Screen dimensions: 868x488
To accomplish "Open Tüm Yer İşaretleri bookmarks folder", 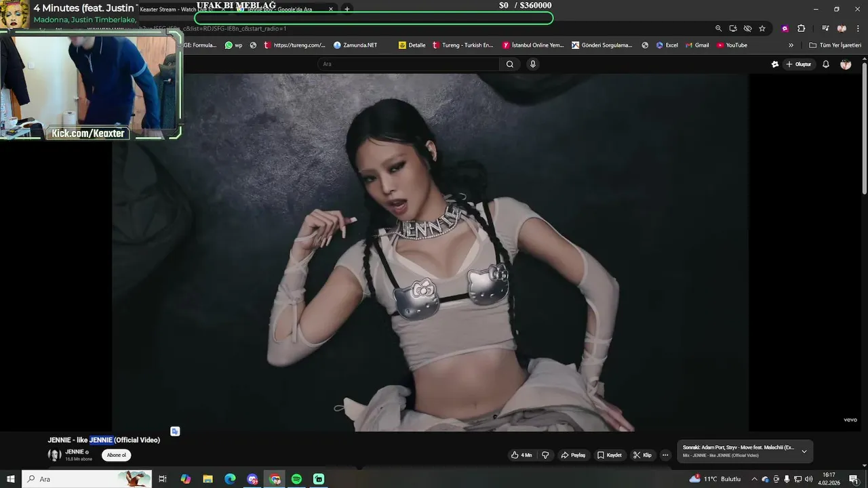I will click(835, 45).
